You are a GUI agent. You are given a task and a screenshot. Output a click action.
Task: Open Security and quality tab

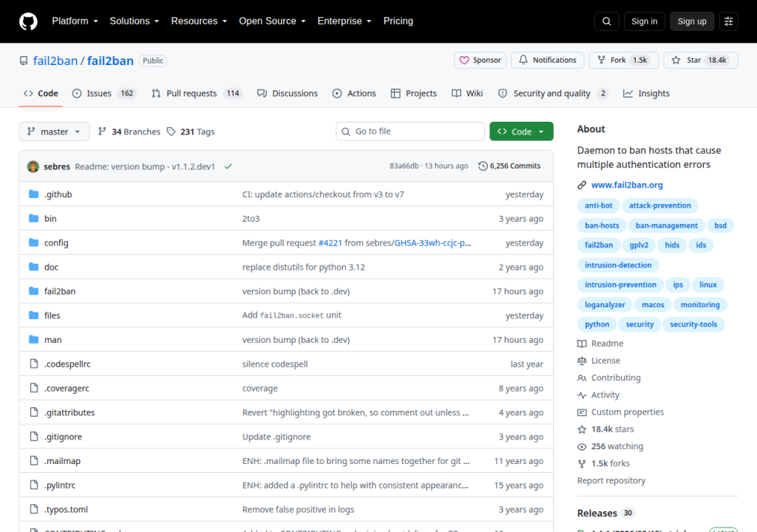pos(553,93)
